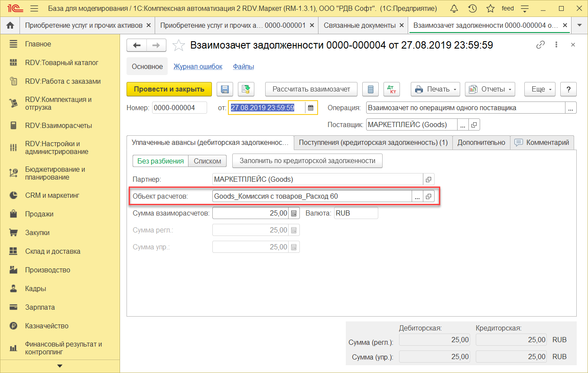Select the Без разбиения mode toggle
Screen dimensions: 588x373
(x=160, y=161)
